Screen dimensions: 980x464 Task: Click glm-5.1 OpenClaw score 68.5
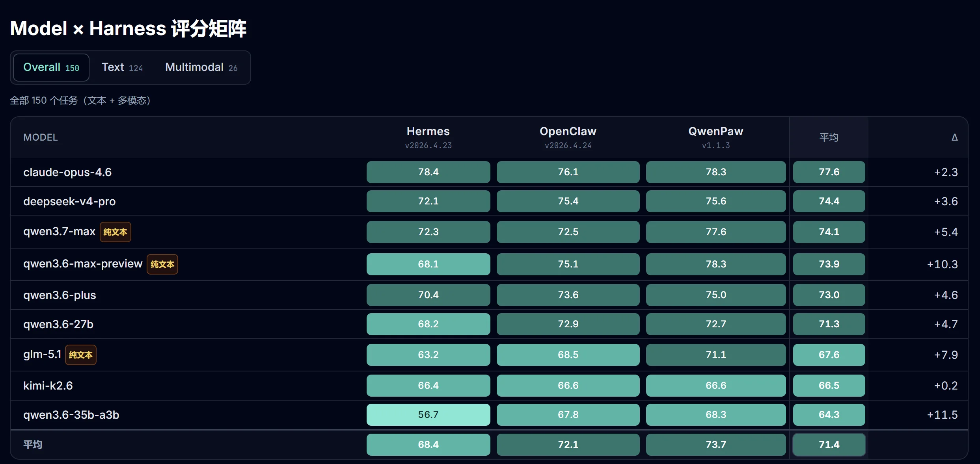point(568,355)
